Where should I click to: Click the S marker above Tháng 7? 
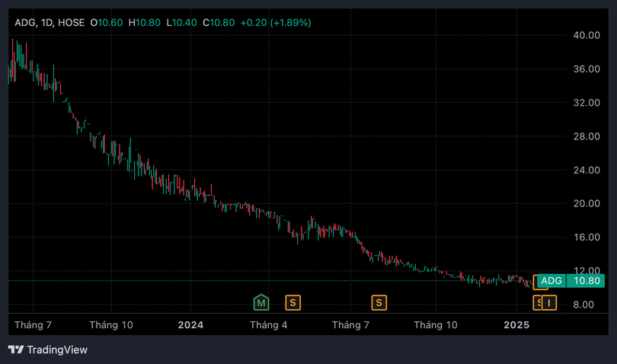[x=379, y=302]
